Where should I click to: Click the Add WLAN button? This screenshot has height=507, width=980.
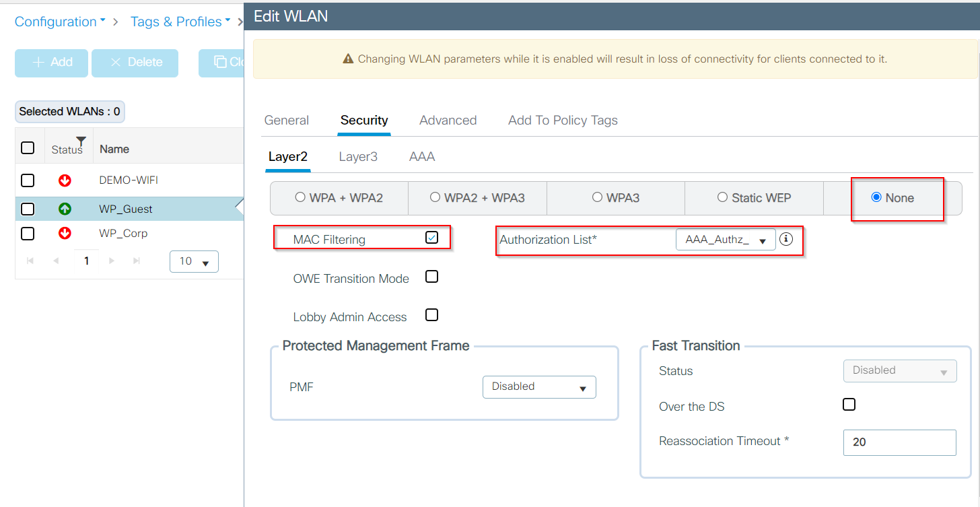[52, 63]
